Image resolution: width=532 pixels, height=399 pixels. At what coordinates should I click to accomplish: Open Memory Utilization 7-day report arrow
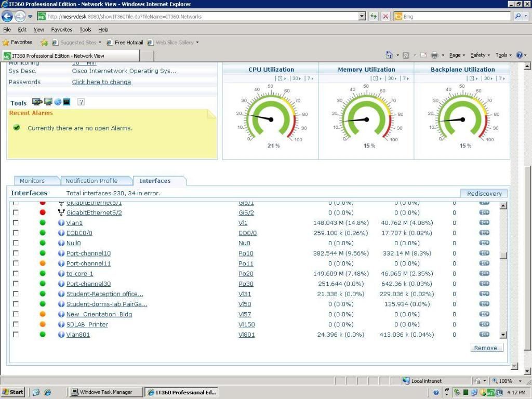pyautogui.click(x=406, y=78)
